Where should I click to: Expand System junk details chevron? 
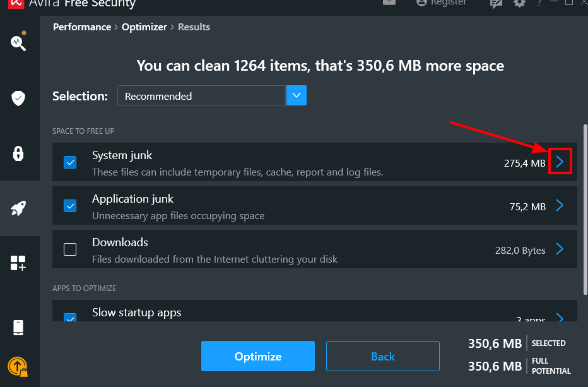point(560,162)
